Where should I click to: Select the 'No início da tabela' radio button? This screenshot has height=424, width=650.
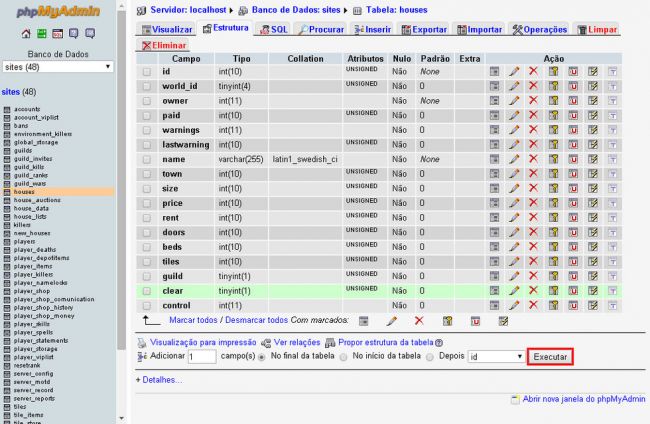[x=344, y=356]
